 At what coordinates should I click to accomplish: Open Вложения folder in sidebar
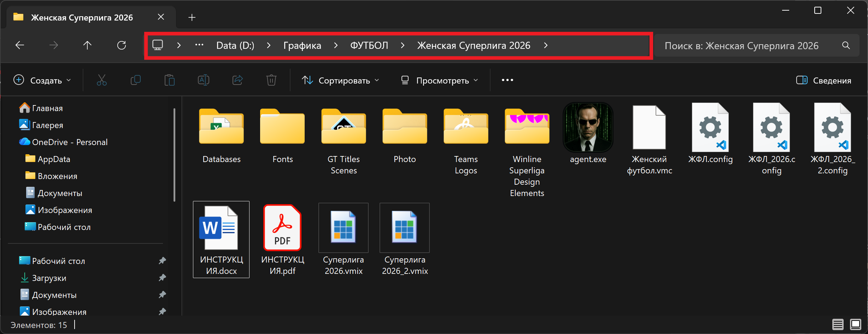[52, 176]
